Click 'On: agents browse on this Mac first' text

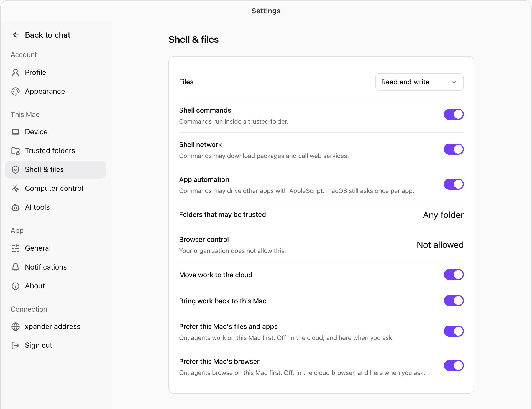(302, 373)
